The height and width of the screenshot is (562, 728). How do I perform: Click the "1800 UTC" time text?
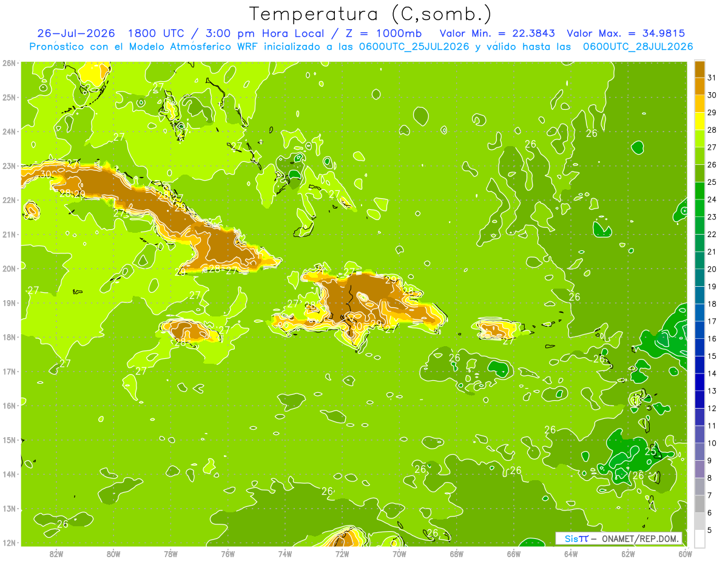157,33
